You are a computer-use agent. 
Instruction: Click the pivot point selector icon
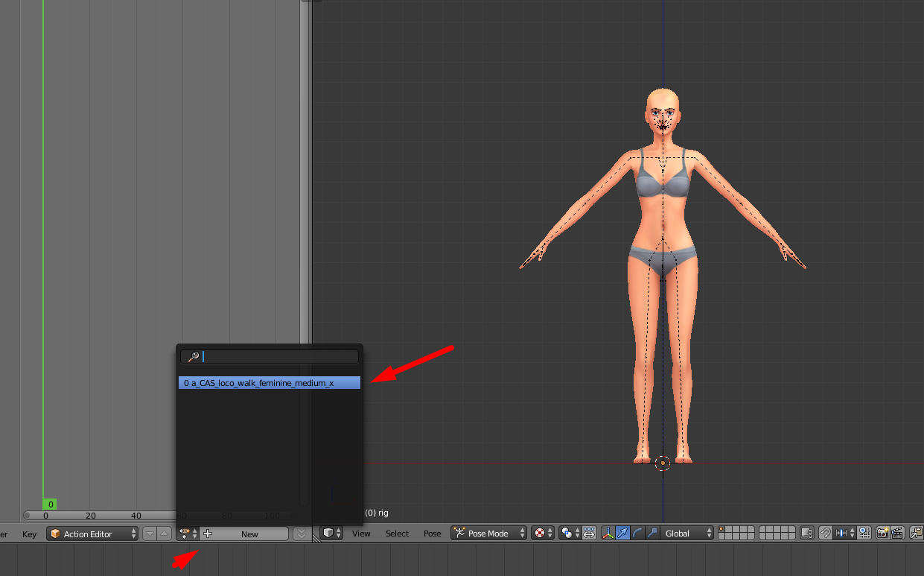pos(570,534)
